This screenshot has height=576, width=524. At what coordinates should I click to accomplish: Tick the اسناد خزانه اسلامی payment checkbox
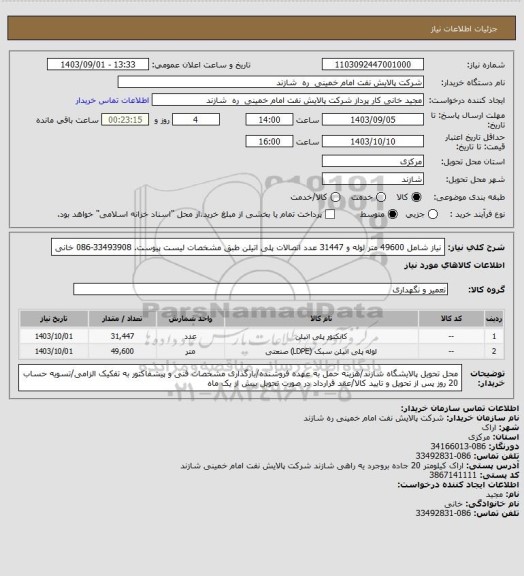point(330,214)
